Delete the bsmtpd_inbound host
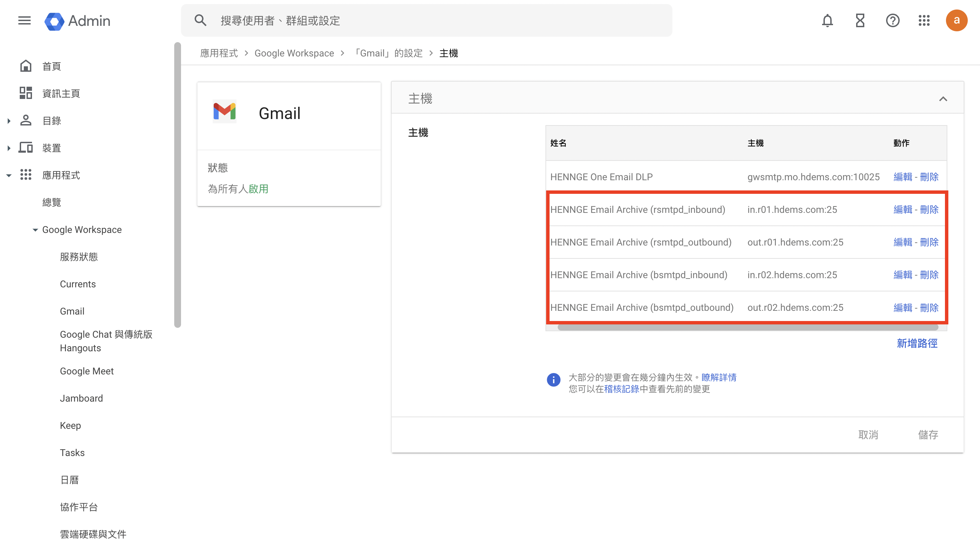Screen dimensions: 980x557 coord(929,275)
